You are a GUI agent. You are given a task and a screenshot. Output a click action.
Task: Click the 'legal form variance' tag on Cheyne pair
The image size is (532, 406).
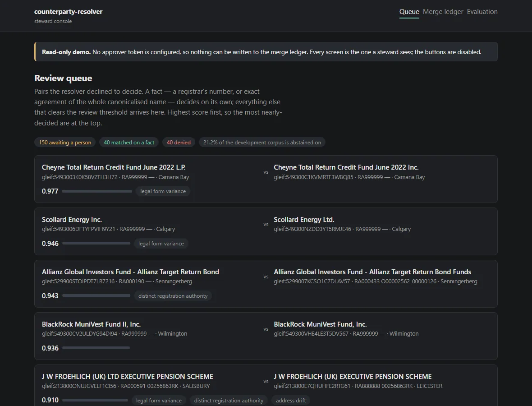click(x=163, y=191)
